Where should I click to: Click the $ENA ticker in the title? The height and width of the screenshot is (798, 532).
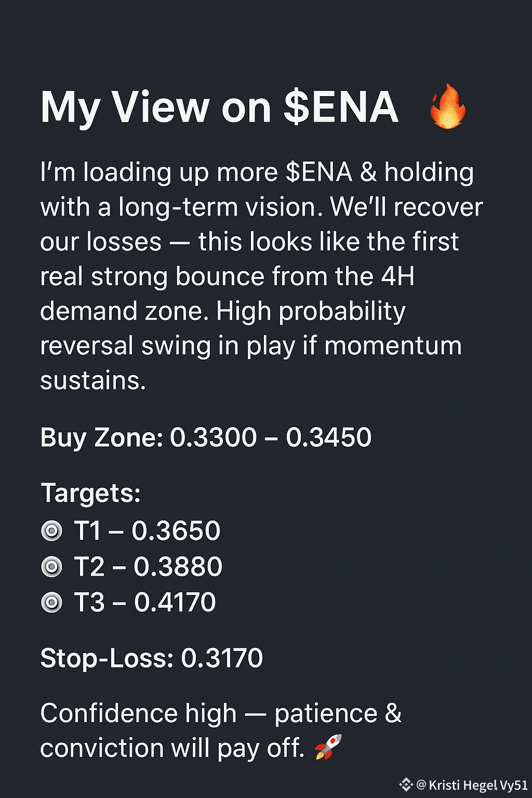(x=341, y=108)
